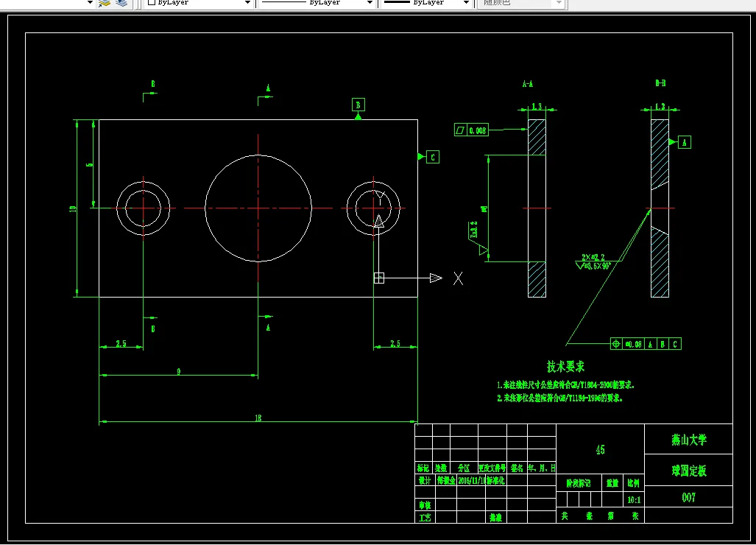The height and width of the screenshot is (545, 756).
Task: Select the 9 horizontal dimension text
Action: (x=179, y=371)
